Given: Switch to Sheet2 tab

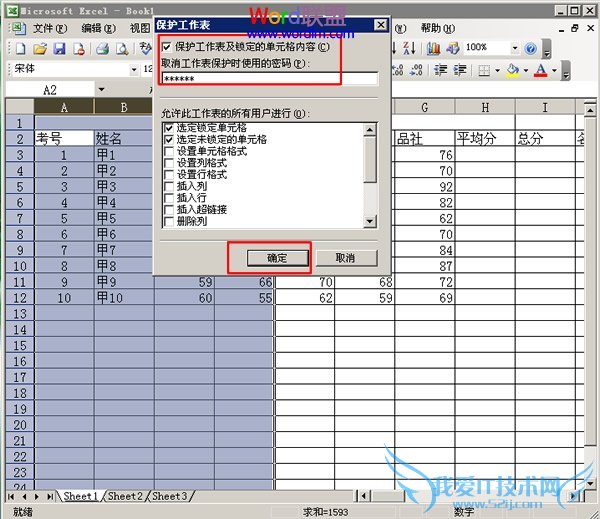Looking at the screenshot, I should pos(125,496).
